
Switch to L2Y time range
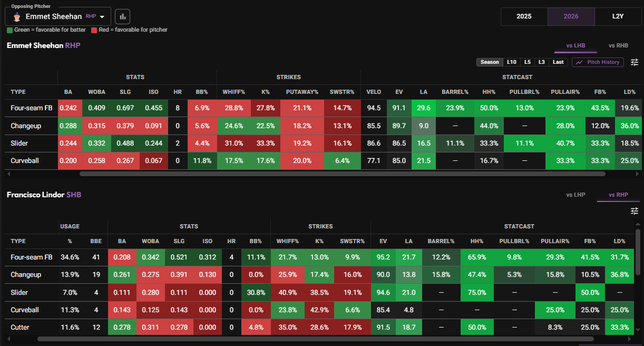click(x=618, y=16)
